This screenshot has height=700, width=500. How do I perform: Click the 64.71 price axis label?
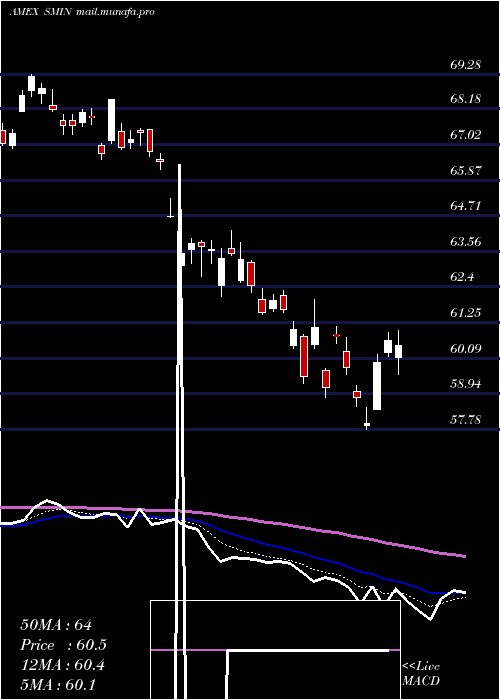(x=465, y=206)
